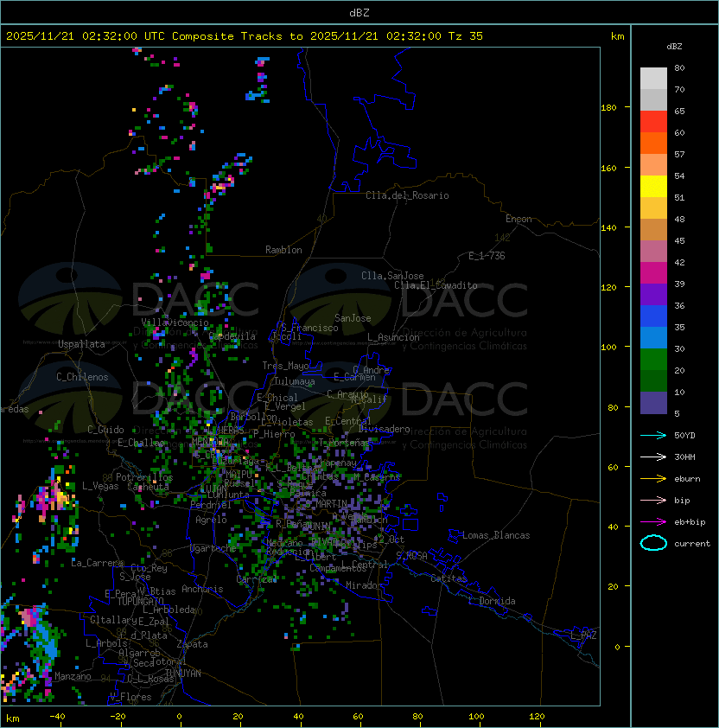Click the cyan 50YD arrow legend icon
Viewport: 719px width, 728px height.
click(x=653, y=435)
